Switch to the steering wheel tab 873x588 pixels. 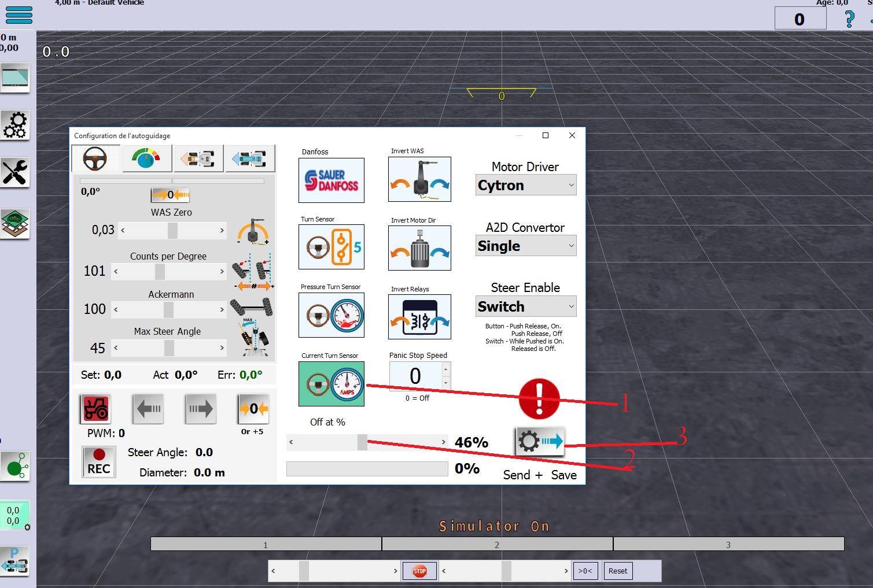click(x=95, y=158)
